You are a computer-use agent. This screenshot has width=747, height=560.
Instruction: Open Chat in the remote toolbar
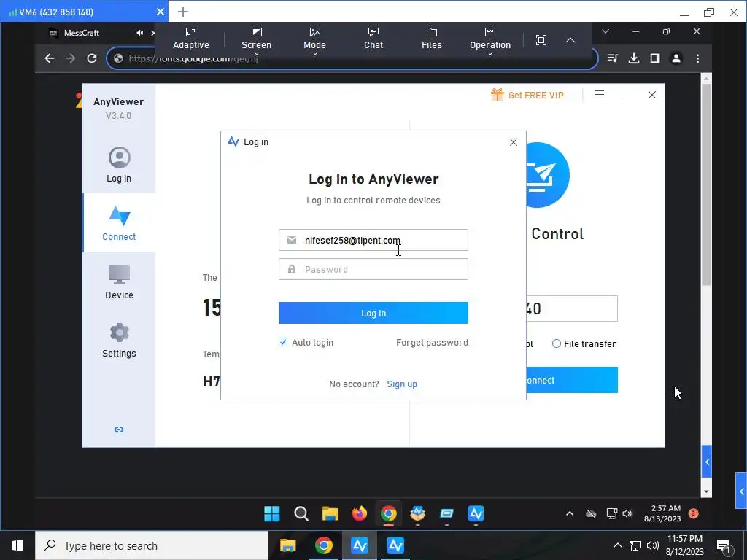373,39
